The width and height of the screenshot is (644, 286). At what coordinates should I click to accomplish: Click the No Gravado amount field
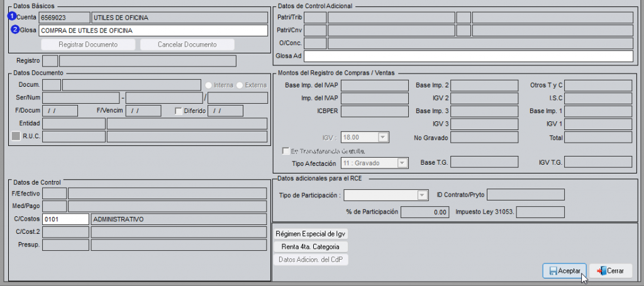(485, 137)
